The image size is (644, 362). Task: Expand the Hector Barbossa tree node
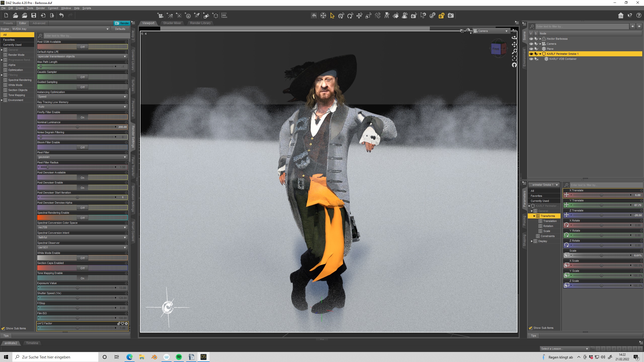[x=540, y=39]
